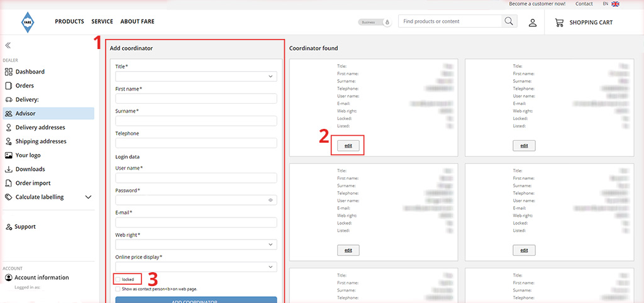This screenshot has height=303, width=644.
Task: Focus the Find products or content field
Action: 450,21
